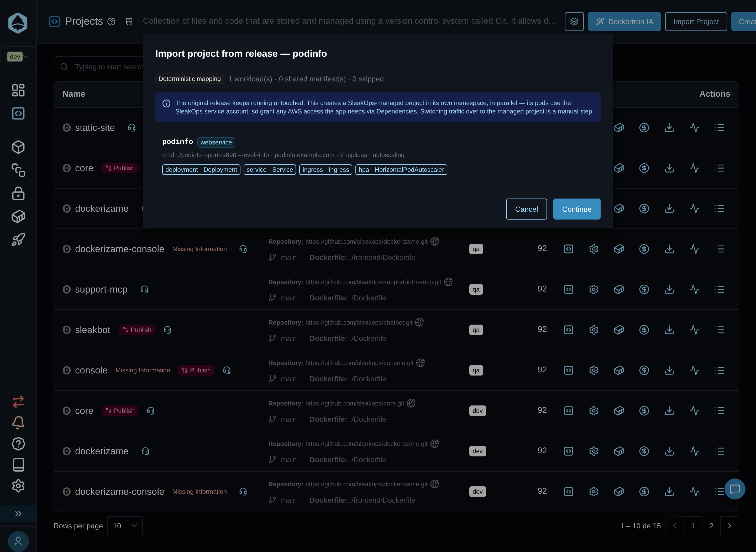
Task: Select page 1 in the pagination
Action: (693, 526)
